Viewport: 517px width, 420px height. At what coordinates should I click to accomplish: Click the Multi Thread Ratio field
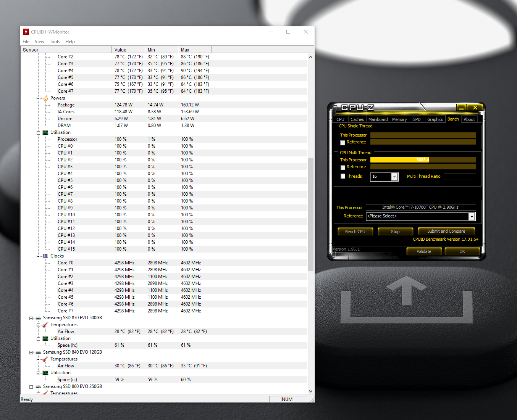[460, 177]
